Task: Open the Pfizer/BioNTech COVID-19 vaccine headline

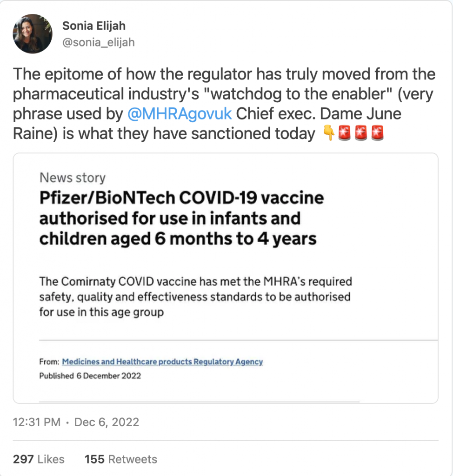Action: (x=181, y=218)
